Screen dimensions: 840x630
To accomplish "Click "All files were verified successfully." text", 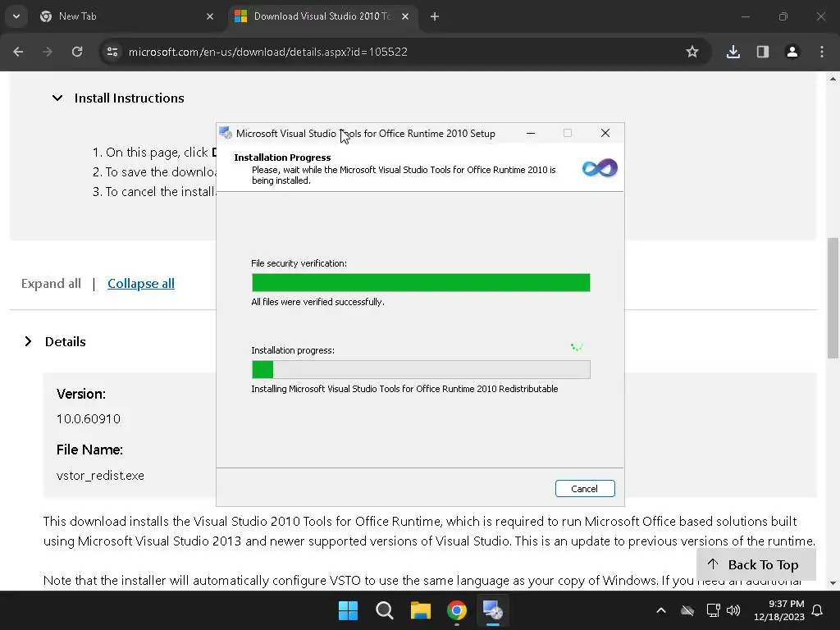I will 317,302.
